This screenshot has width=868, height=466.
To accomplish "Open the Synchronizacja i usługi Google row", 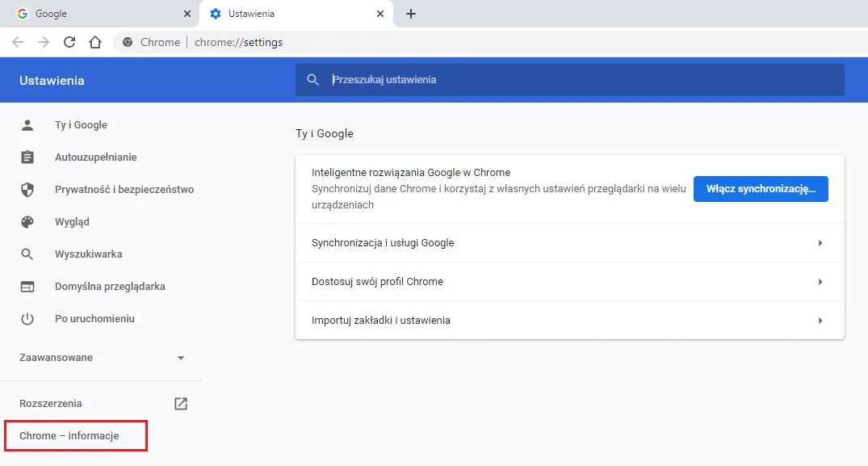I will [569, 243].
